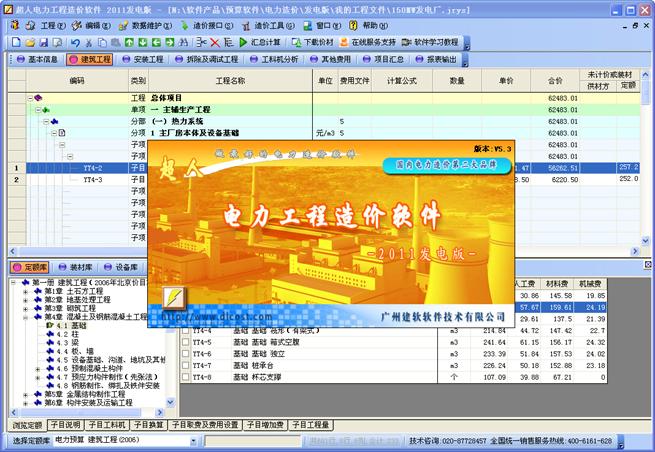The height and width of the screenshot is (452, 655).
Task: Expand 第1章 土石方工程 tree node
Action: tap(25, 291)
